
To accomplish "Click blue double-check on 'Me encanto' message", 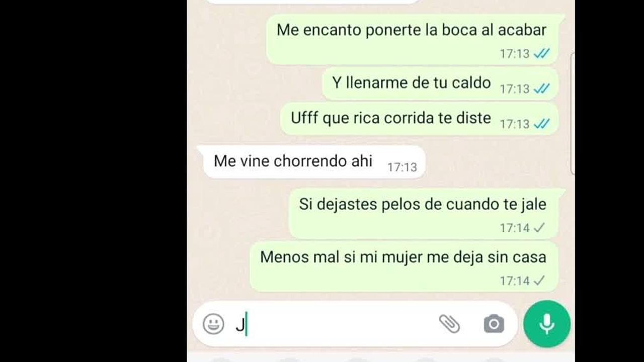I will coord(541,53).
